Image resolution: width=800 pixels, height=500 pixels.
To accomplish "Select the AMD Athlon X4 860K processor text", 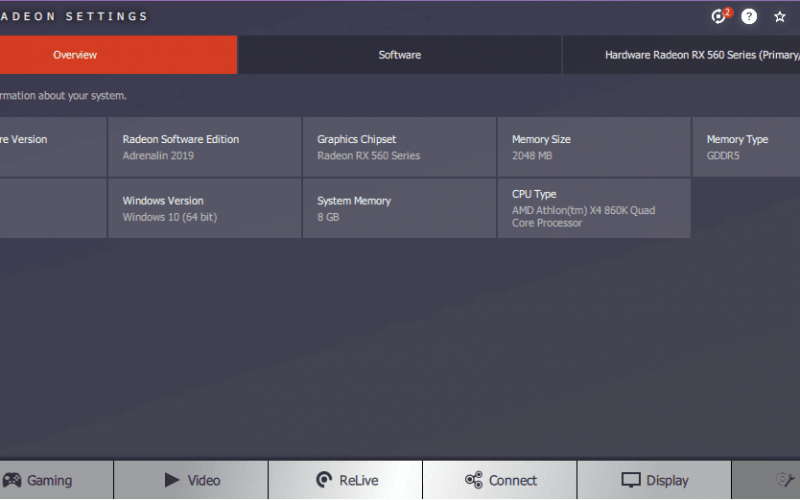I will coord(583,216).
